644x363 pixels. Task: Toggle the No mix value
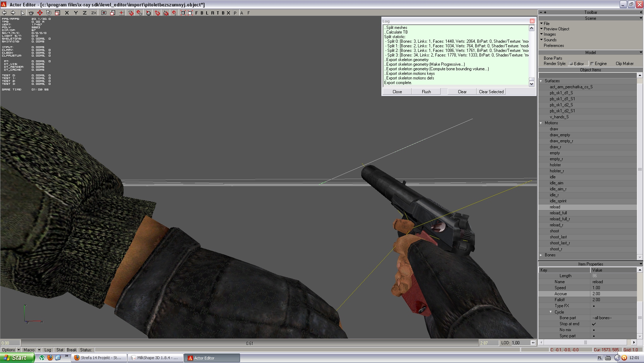pyautogui.click(x=594, y=330)
